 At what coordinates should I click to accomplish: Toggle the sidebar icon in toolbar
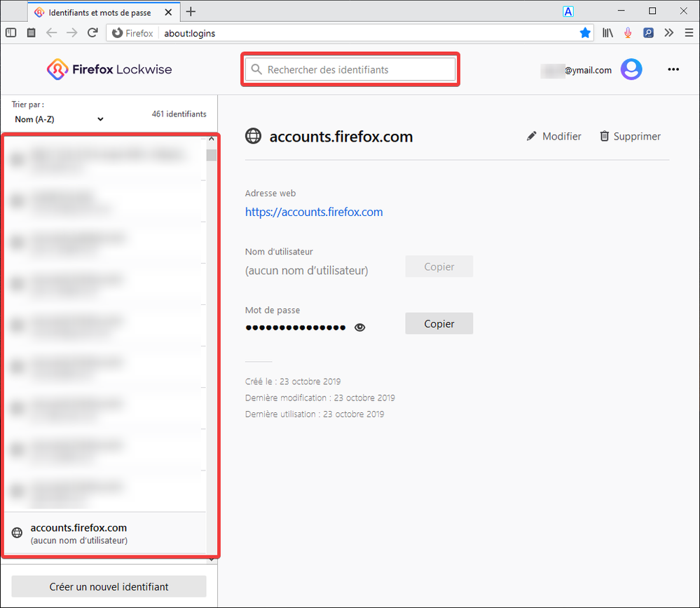pos(11,33)
